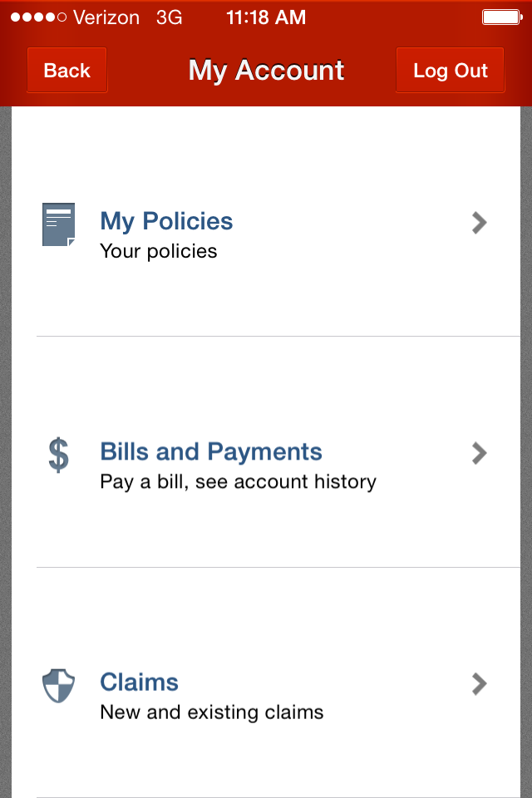This screenshot has height=798, width=532.
Task: Tap the signal strength dots
Action: pyautogui.click(x=39, y=17)
